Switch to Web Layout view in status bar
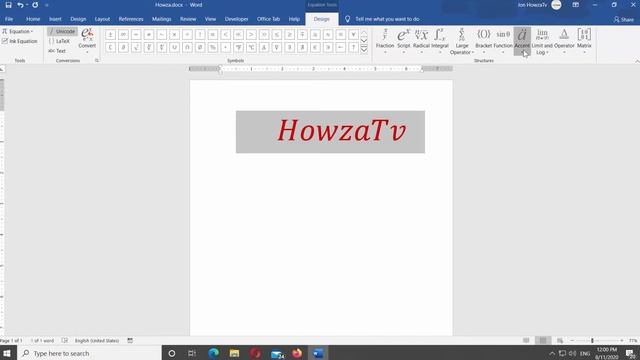 point(560,340)
